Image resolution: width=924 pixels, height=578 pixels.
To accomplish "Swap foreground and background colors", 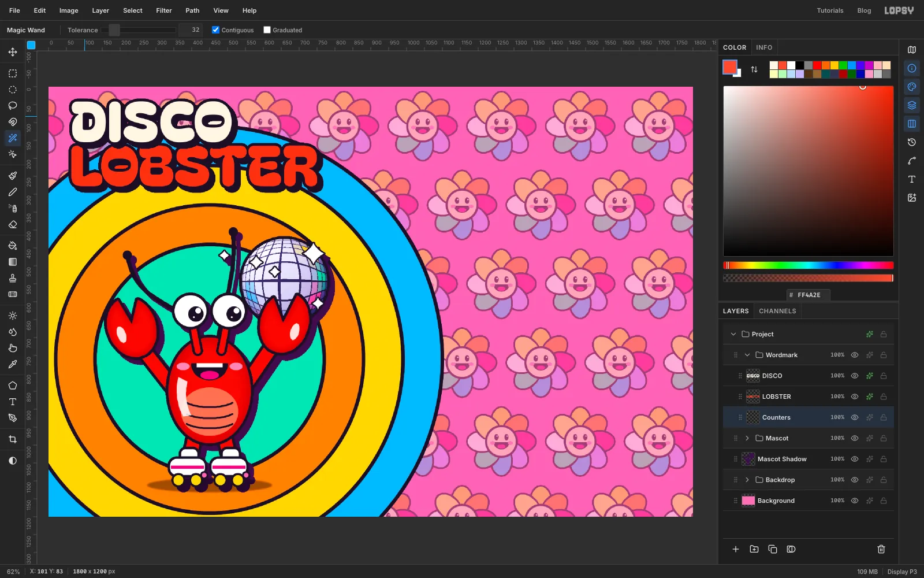I will pos(754,69).
